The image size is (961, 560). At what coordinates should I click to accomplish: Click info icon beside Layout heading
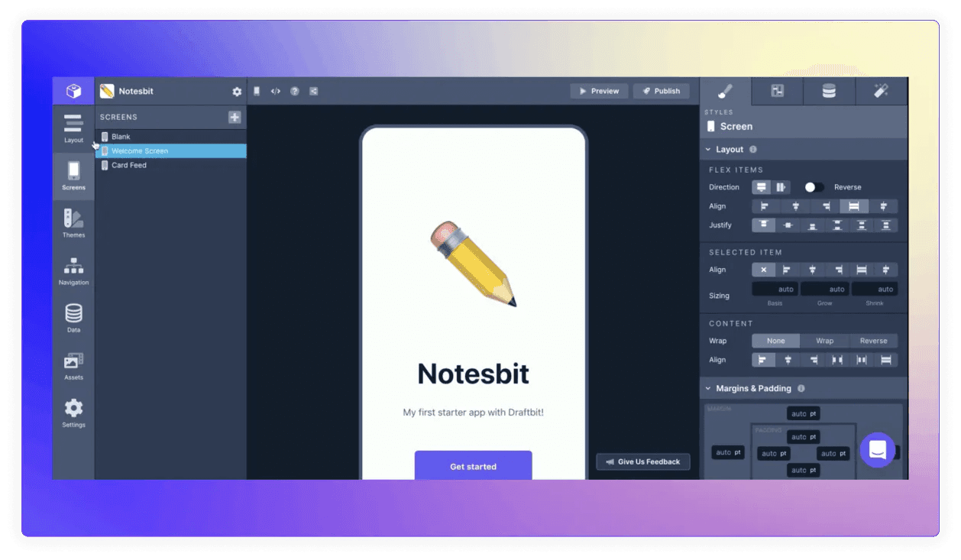click(x=753, y=150)
